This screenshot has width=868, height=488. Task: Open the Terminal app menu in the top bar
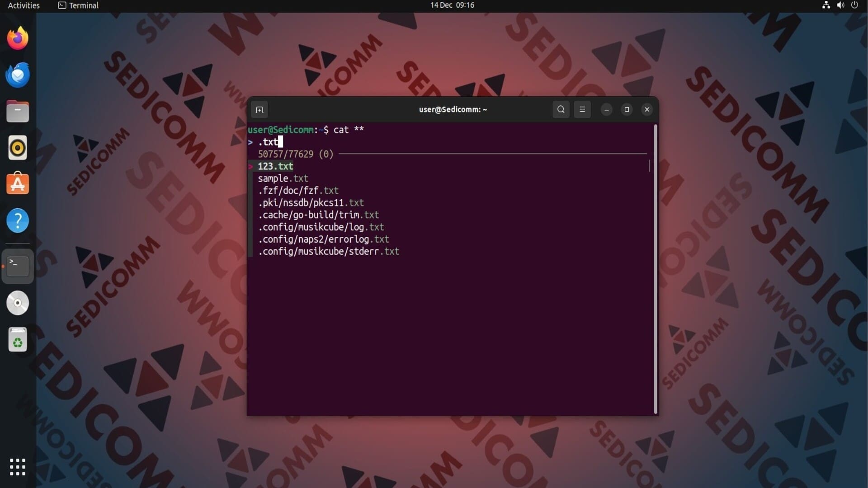(x=79, y=5)
